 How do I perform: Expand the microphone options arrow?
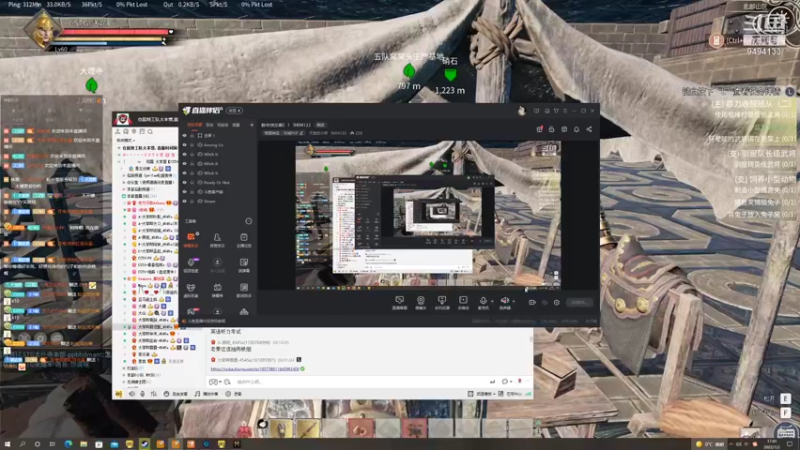(492, 301)
